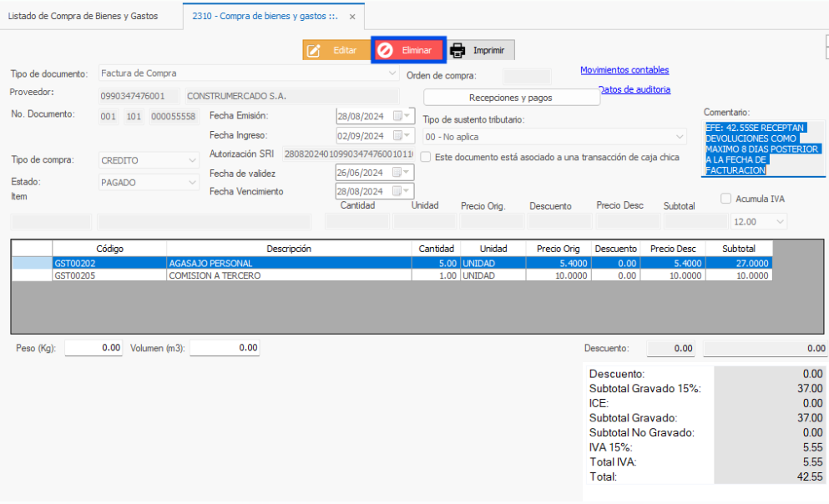Expand the Tipo de compra CREDITO dropdown

[x=193, y=160]
